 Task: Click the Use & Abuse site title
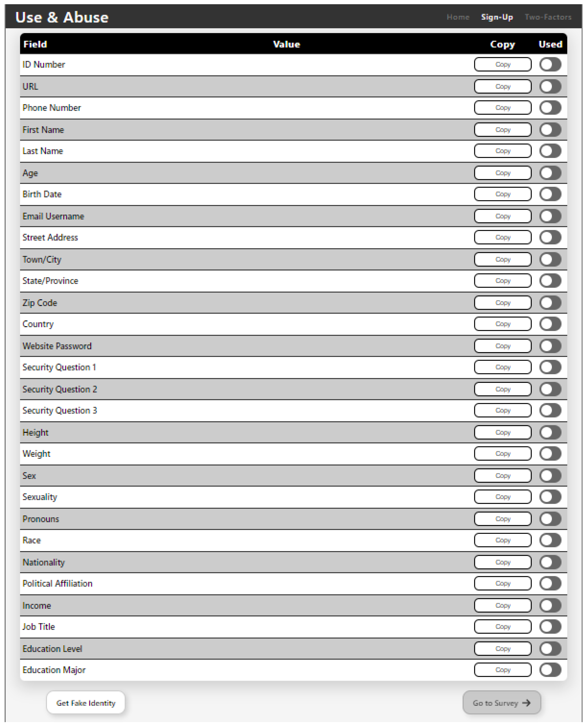click(x=62, y=17)
